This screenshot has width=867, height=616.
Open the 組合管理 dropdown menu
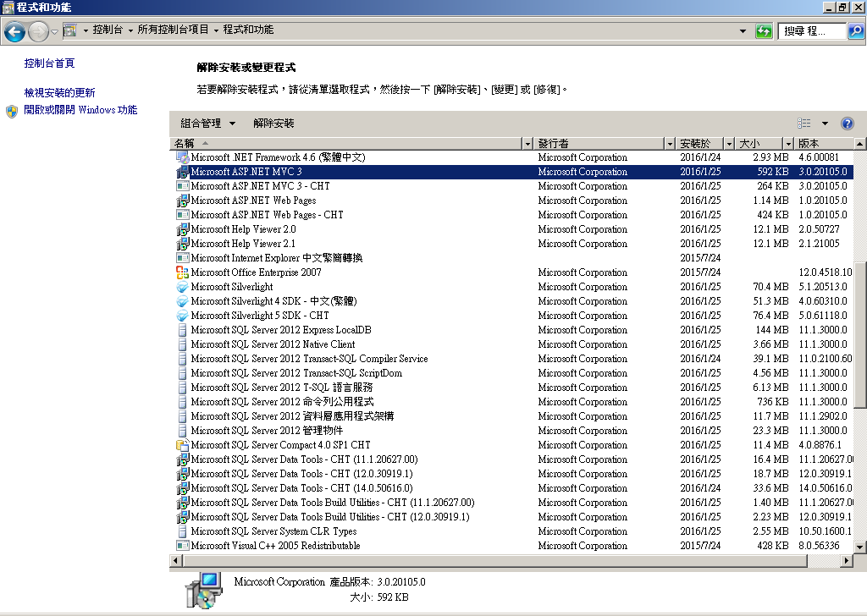tap(207, 124)
